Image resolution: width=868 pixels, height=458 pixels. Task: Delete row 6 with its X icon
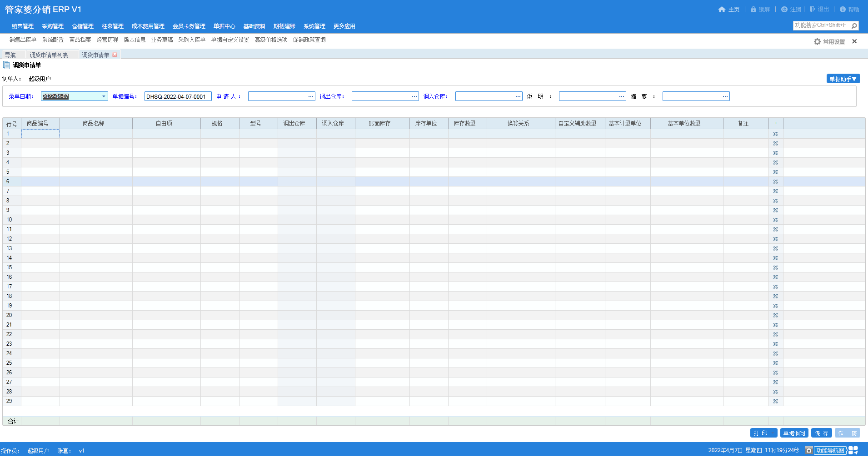click(776, 181)
